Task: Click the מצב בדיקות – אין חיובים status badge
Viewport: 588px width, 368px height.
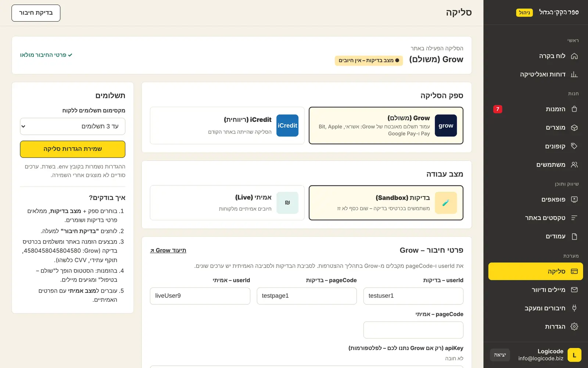Action: pyautogui.click(x=369, y=60)
